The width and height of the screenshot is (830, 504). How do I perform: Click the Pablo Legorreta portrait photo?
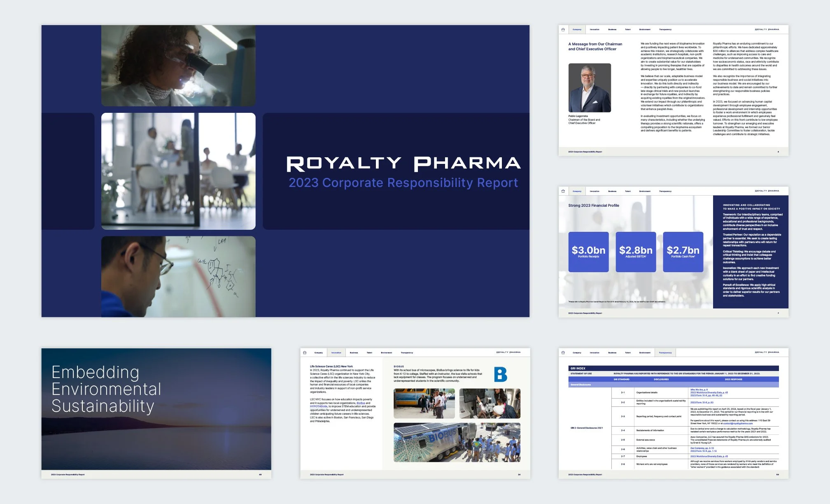click(x=590, y=88)
